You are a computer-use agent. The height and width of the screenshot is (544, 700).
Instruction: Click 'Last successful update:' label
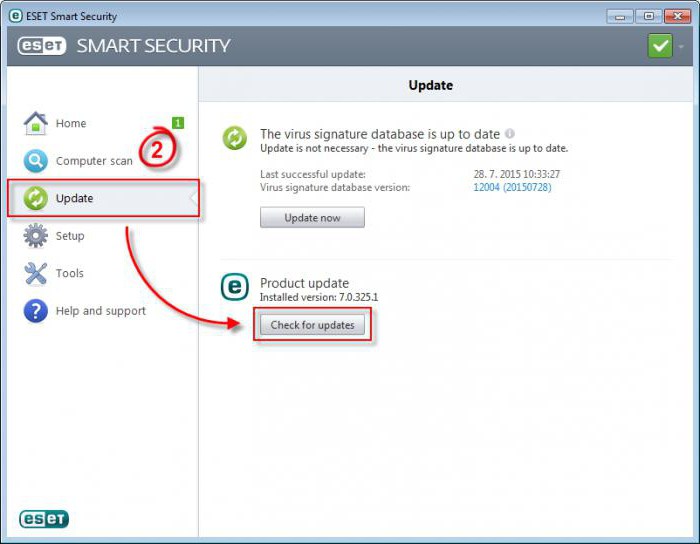coord(312,174)
